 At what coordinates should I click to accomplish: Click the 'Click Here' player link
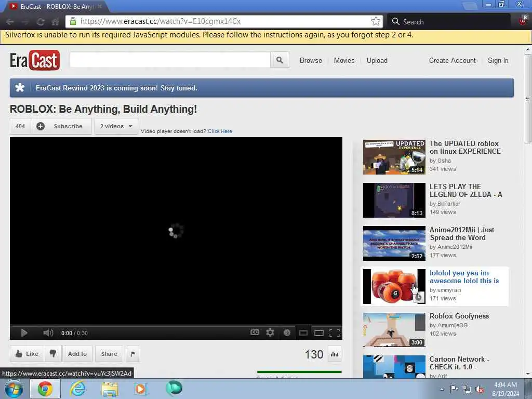click(x=220, y=131)
